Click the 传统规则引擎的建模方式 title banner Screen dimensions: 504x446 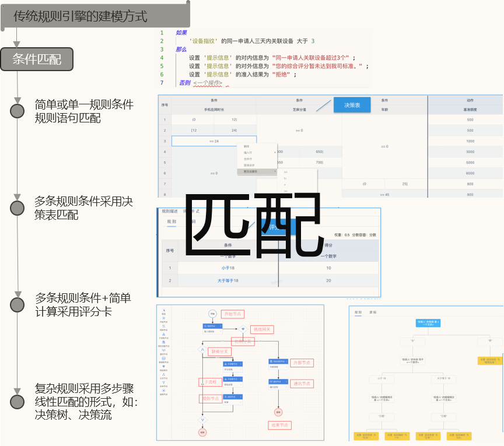96,16
